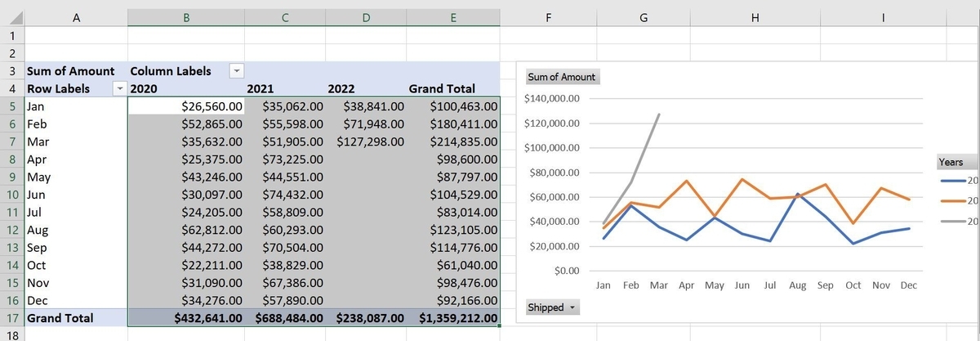The height and width of the screenshot is (341, 980).
Task: Select the blue legend line marker
Action: tap(954, 181)
